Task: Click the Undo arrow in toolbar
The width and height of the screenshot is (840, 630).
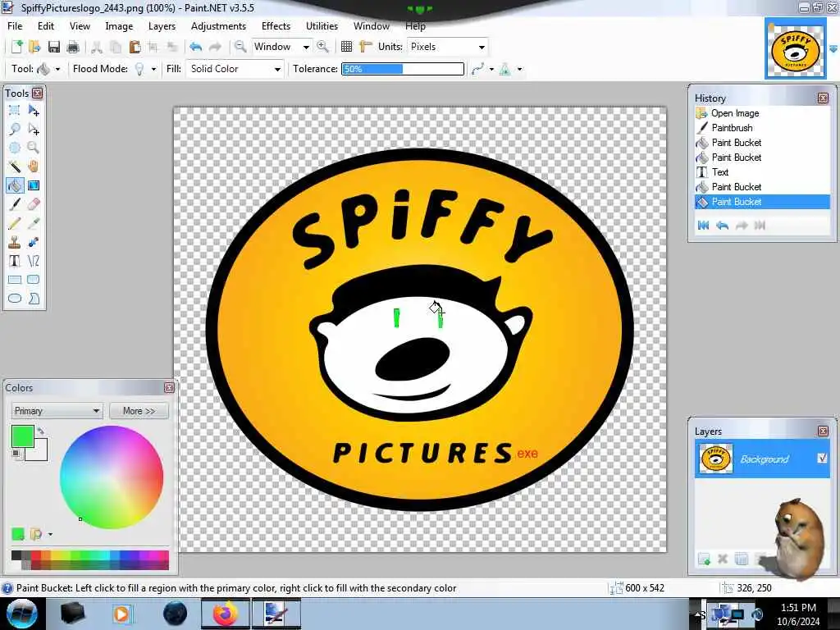Action: (x=195, y=47)
